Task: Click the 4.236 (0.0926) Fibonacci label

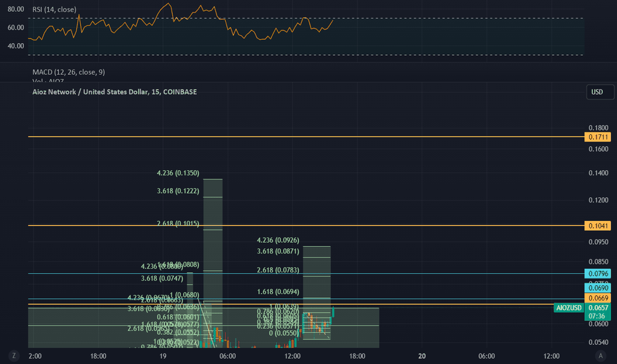Action: click(x=278, y=240)
